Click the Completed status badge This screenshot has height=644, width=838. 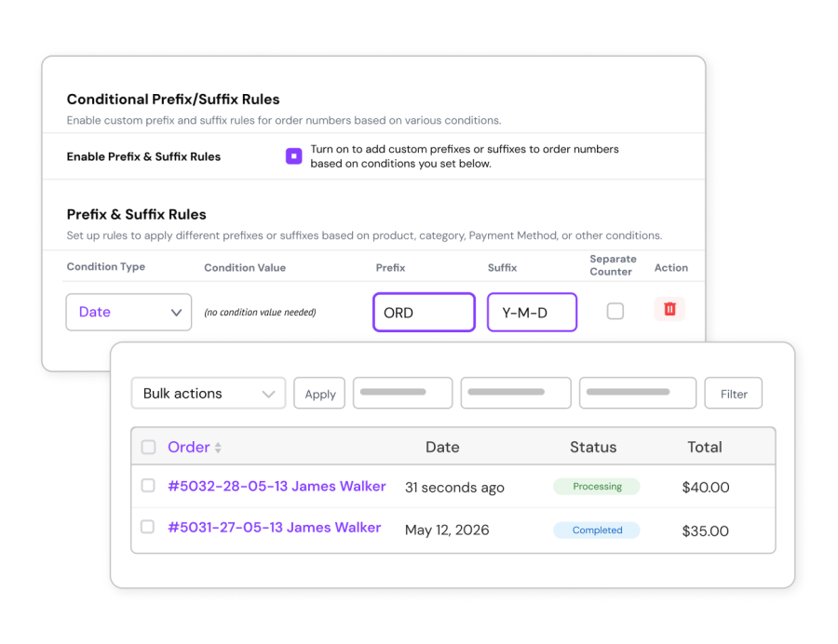pos(597,530)
